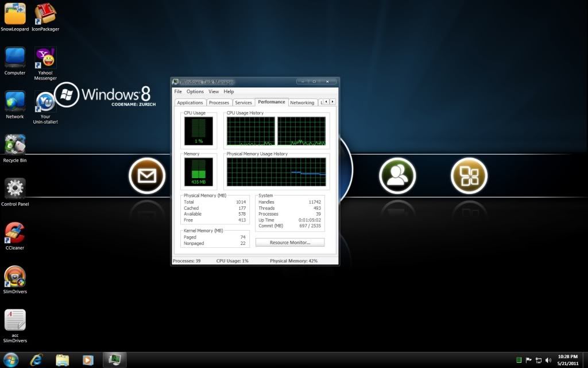Open Windows Explorer from the taskbar

(x=62, y=360)
